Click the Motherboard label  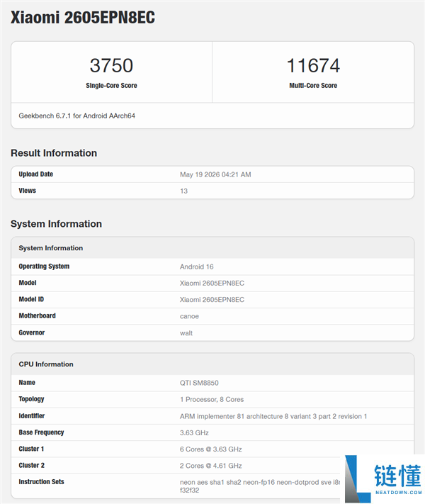coord(38,315)
